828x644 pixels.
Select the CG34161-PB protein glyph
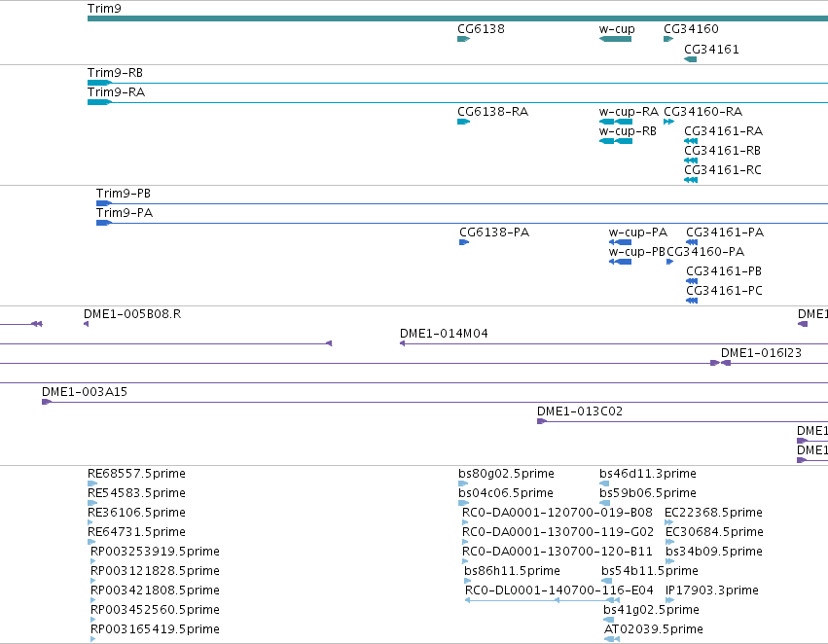point(693,282)
